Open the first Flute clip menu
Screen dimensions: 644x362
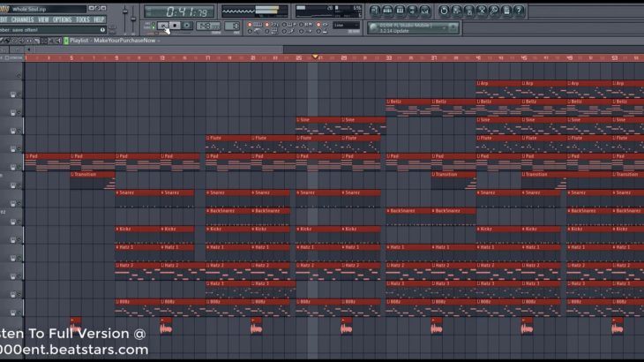pyautogui.click(x=208, y=138)
